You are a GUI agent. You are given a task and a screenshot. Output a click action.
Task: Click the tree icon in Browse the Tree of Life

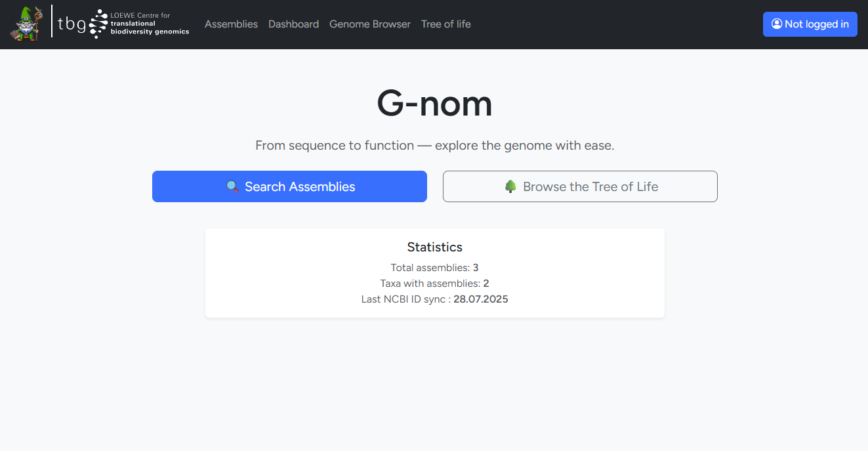tap(512, 186)
